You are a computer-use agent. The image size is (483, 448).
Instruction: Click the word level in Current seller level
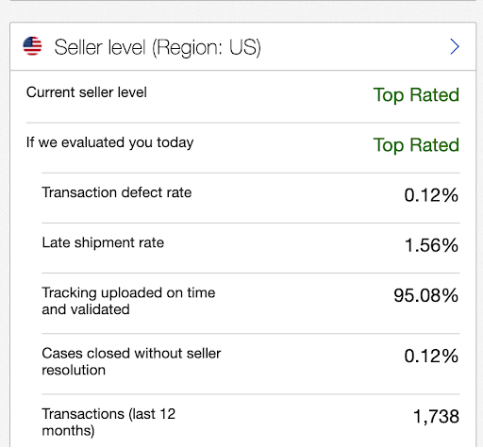132,92
